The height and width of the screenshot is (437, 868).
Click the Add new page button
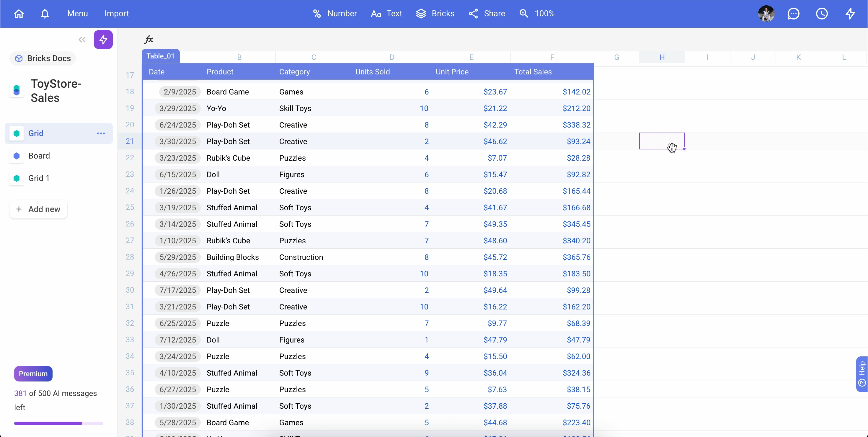tap(38, 209)
